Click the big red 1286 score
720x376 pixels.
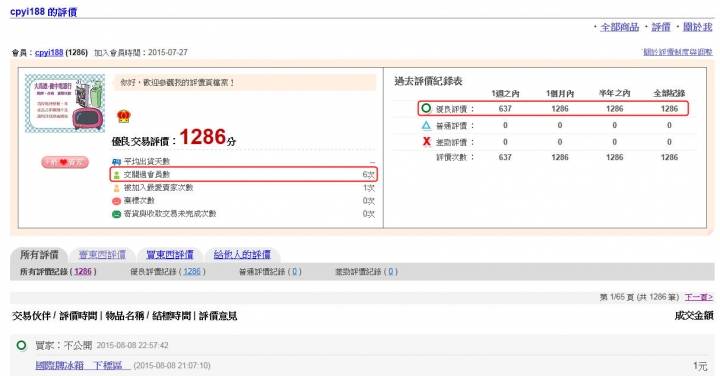click(x=202, y=137)
